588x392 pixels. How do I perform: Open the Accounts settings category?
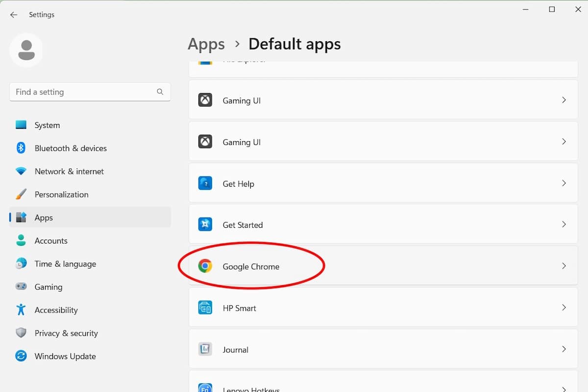pyautogui.click(x=90, y=241)
